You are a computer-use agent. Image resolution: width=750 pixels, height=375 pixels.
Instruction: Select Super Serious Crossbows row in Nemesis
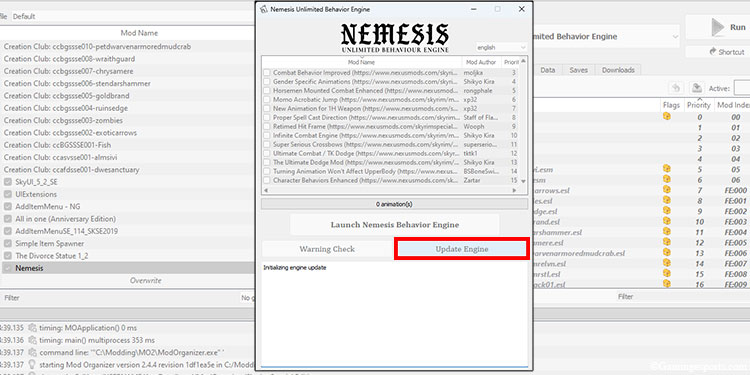(x=391, y=144)
